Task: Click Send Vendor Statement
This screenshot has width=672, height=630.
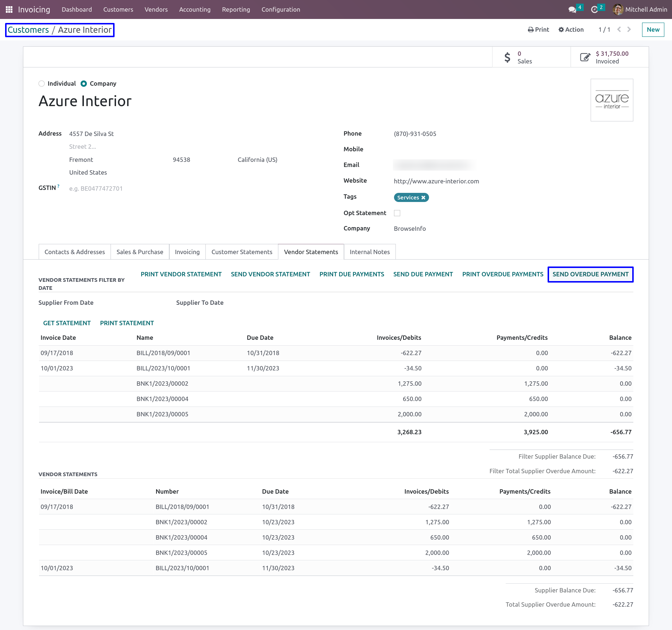Action: (270, 274)
